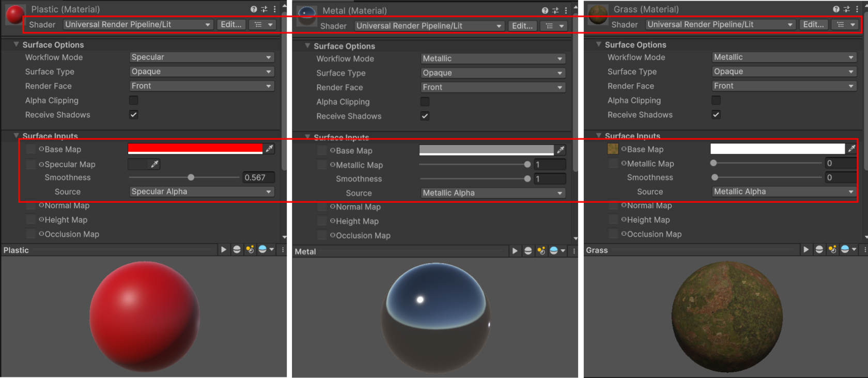The image size is (868, 378).
Task: Open help for Grass material
Action: click(836, 9)
